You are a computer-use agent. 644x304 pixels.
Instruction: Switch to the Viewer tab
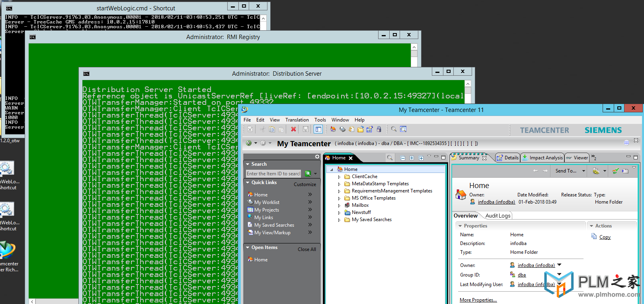click(577, 158)
